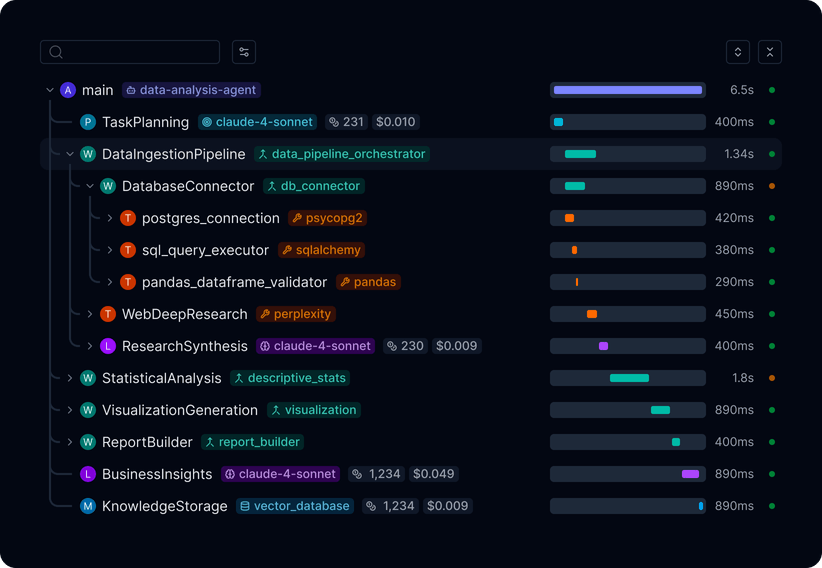This screenshot has height=568, width=822.
Task: Select the VisualizationGeneration row
Action: (x=180, y=410)
